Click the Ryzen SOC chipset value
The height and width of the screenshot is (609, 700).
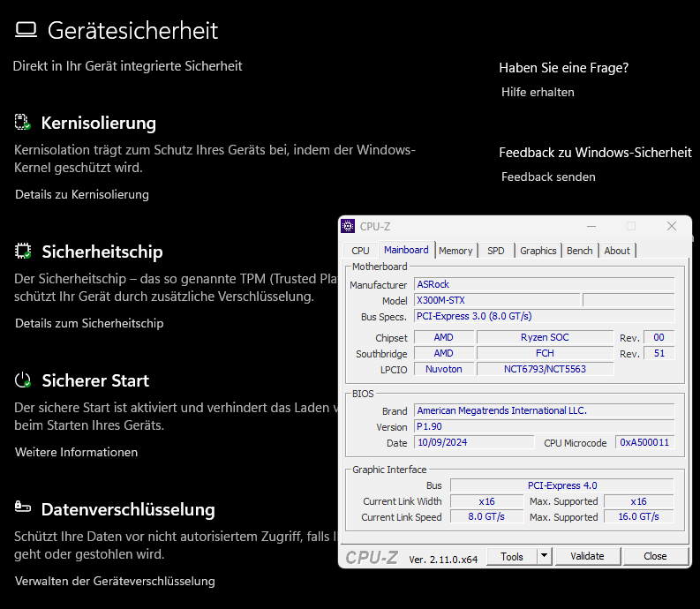click(545, 337)
